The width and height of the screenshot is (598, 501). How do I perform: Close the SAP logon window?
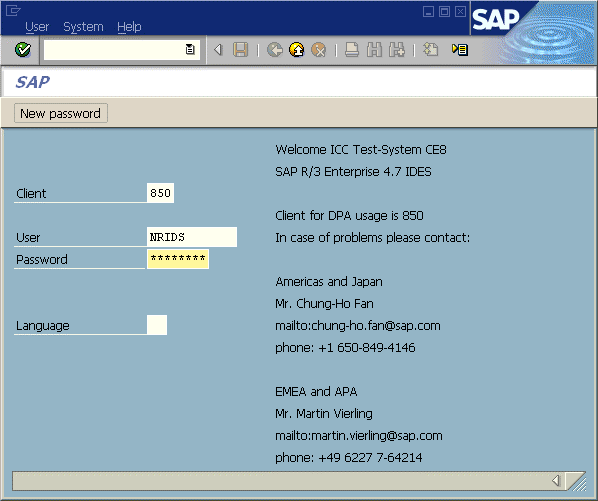click(460, 12)
